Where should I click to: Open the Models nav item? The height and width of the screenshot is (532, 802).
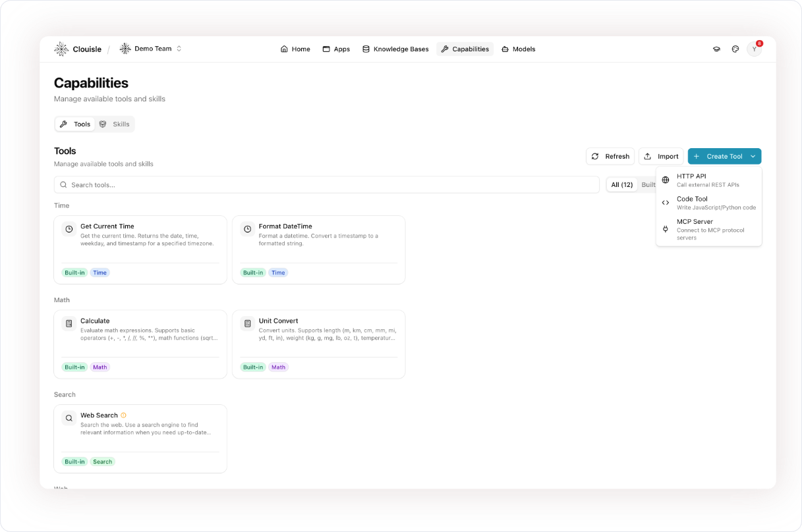pyautogui.click(x=518, y=49)
